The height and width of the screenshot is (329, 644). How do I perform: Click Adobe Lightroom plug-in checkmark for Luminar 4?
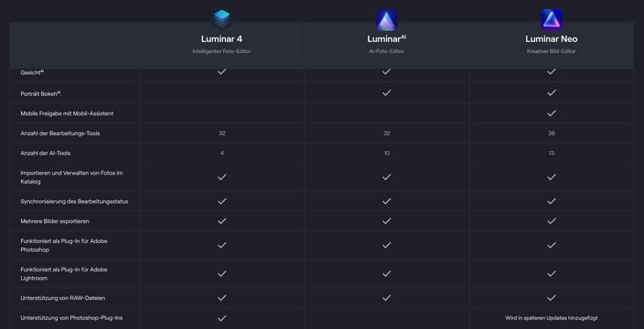point(222,273)
